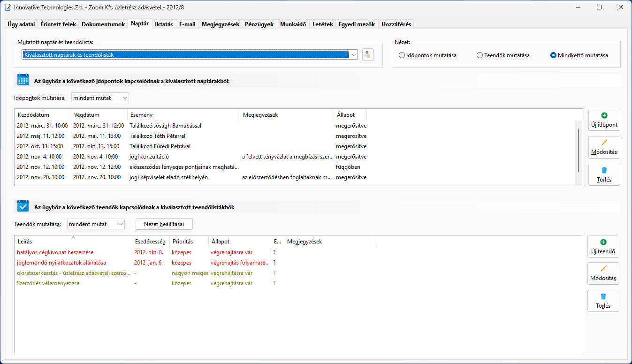Click the hand icon beside calendar dropdown
632x364 pixels.
click(368, 55)
